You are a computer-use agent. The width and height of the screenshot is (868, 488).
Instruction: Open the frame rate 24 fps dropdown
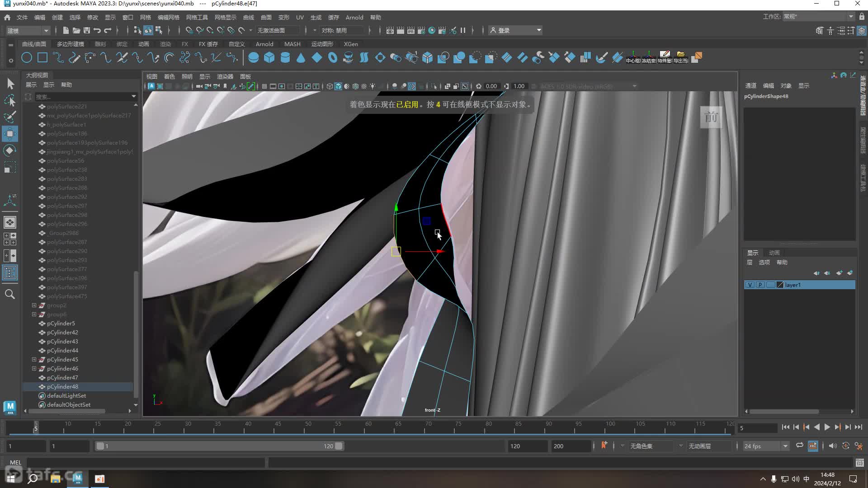(766, 446)
